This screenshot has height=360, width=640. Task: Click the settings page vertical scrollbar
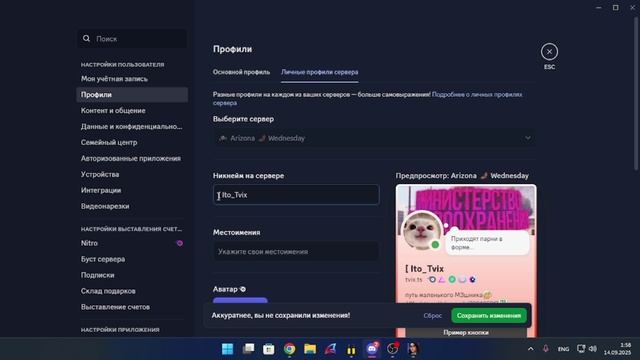click(x=636, y=94)
